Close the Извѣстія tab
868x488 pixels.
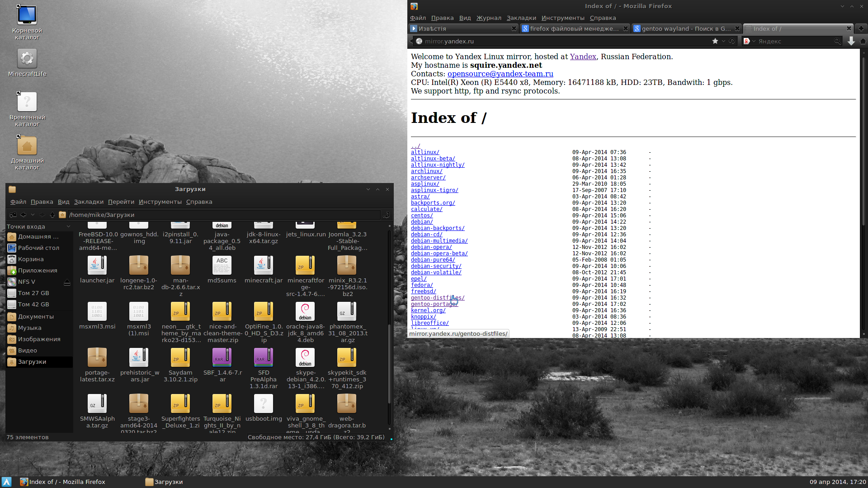coord(514,28)
